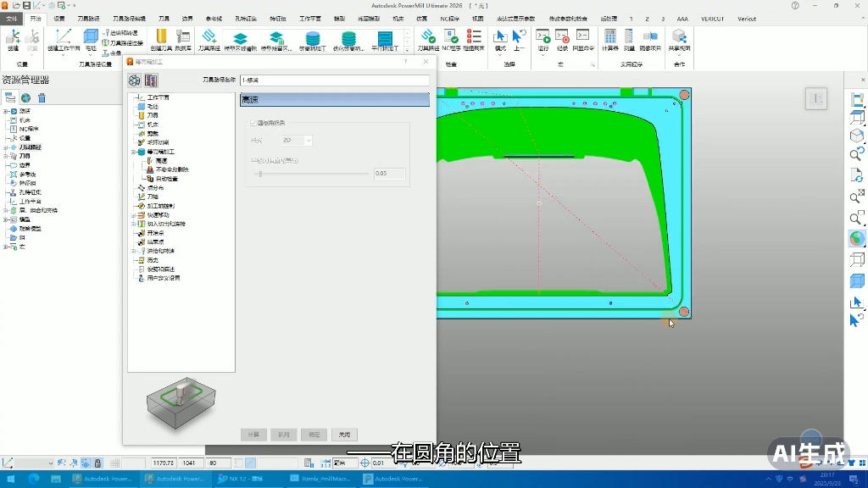Expand 刀具路径 node in explorer tree
The height and width of the screenshot is (488, 868).
click(x=6, y=147)
